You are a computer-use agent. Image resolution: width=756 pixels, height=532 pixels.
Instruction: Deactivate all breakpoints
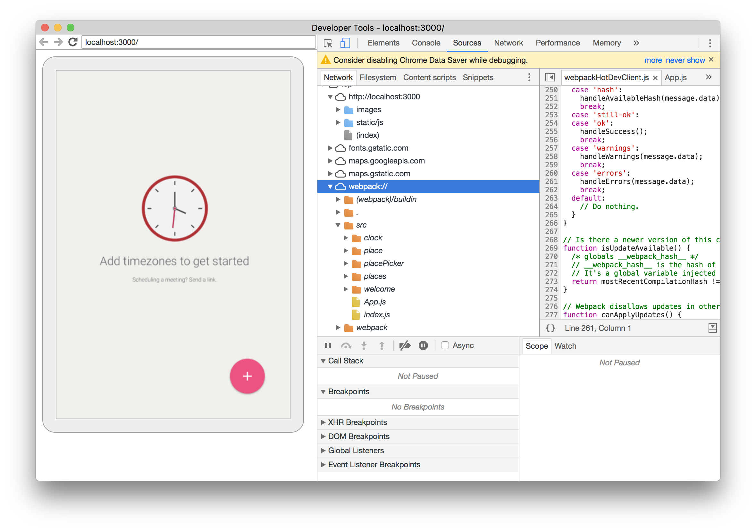(x=405, y=345)
